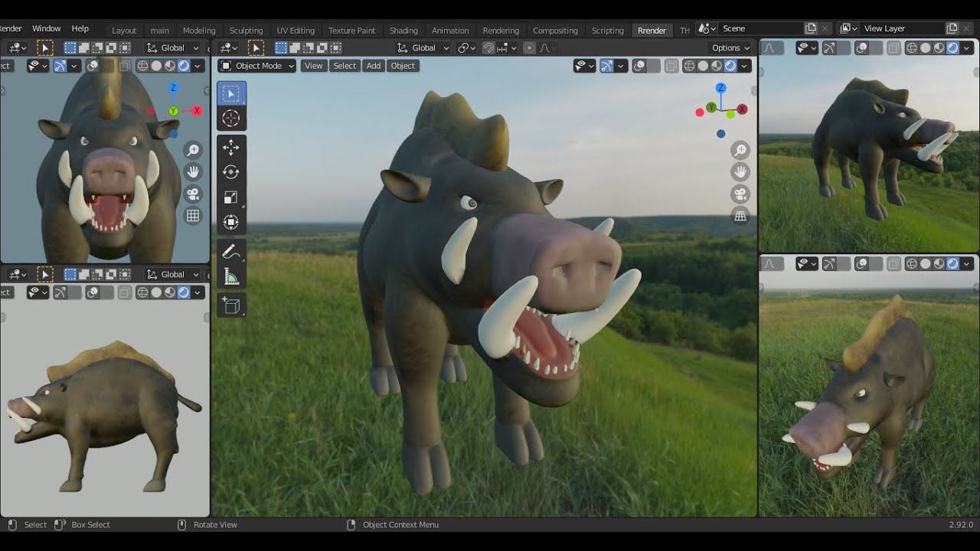Image resolution: width=980 pixels, height=551 pixels.
Task: Select the Add Cube tool
Action: pyautogui.click(x=230, y=305)
